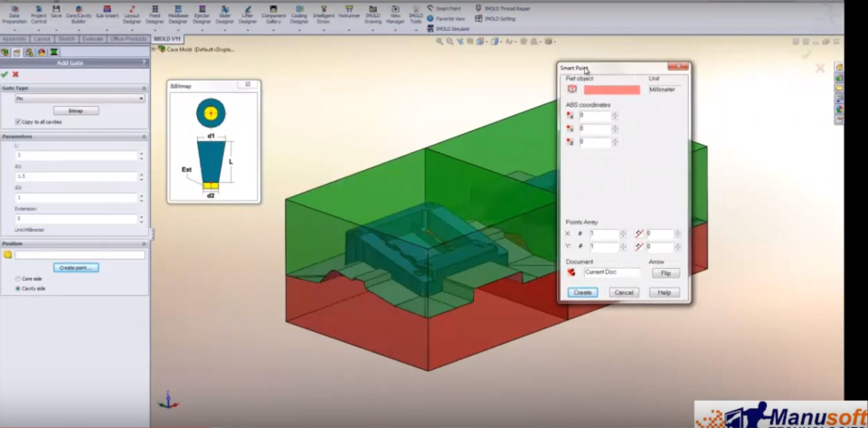Click the Bitmap button
The image size is (868, 428).
pyautogui.click(x=76, y=110)
